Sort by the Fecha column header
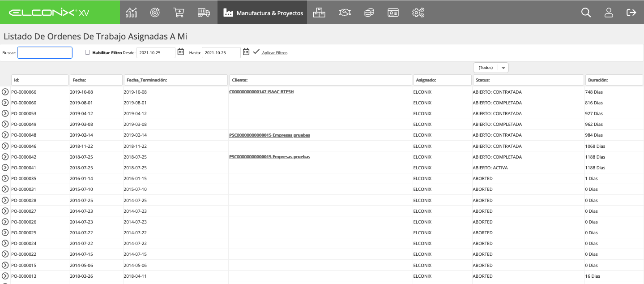644x284 pixels. coord(96,80)
